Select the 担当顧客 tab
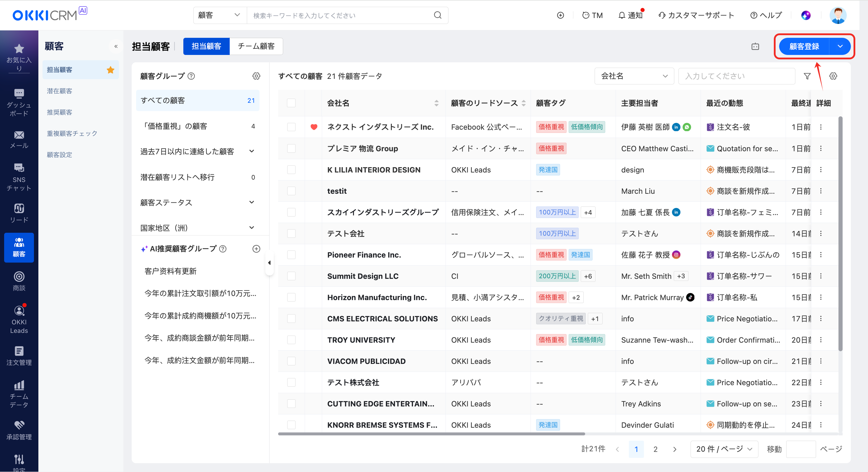 click(x=206, y=46)
